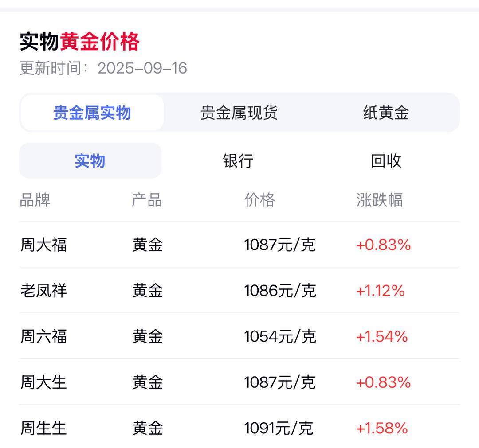
Task: Click the 周大福 brand row
Action: tap(43, 245)
